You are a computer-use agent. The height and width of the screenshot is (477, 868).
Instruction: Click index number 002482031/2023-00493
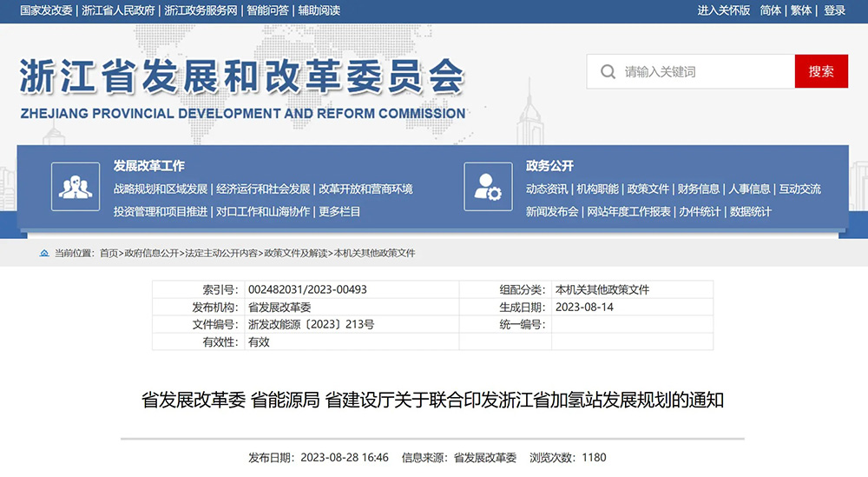[x=307, y=289]
